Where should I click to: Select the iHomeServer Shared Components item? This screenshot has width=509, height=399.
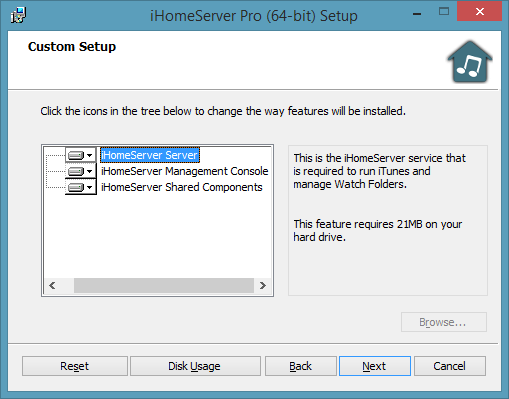182,187
